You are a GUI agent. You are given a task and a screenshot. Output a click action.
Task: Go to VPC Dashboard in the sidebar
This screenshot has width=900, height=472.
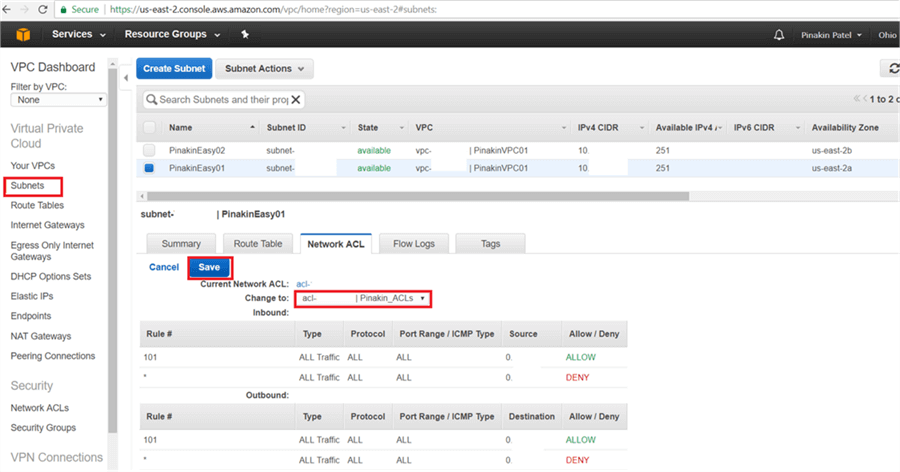point(53,67)
